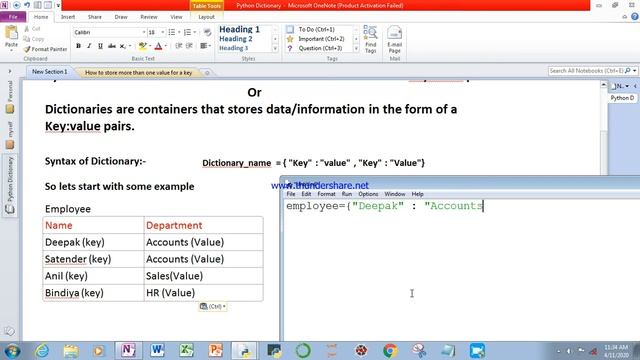Toggle subscript formatting
This screenshot has width=640, height=360.
click(x=122, y=46)
